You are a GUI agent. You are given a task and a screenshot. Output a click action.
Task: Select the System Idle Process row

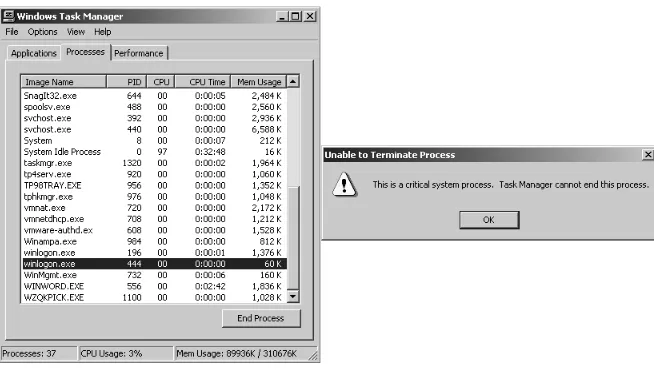pyautogui.click(x=154, y=152)
